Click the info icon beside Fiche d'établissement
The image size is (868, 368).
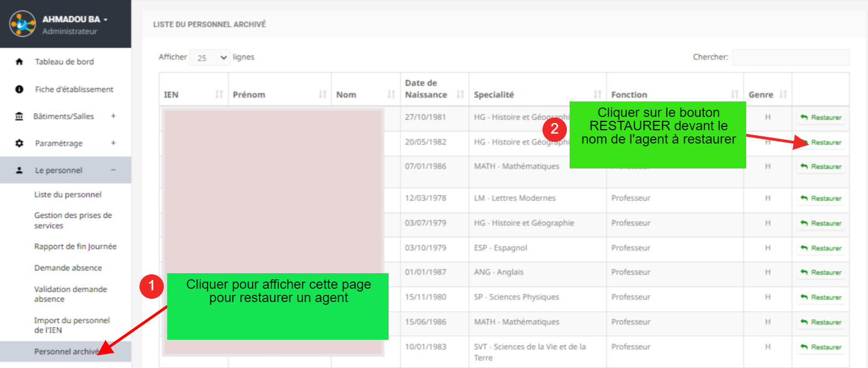click(19, 89)
